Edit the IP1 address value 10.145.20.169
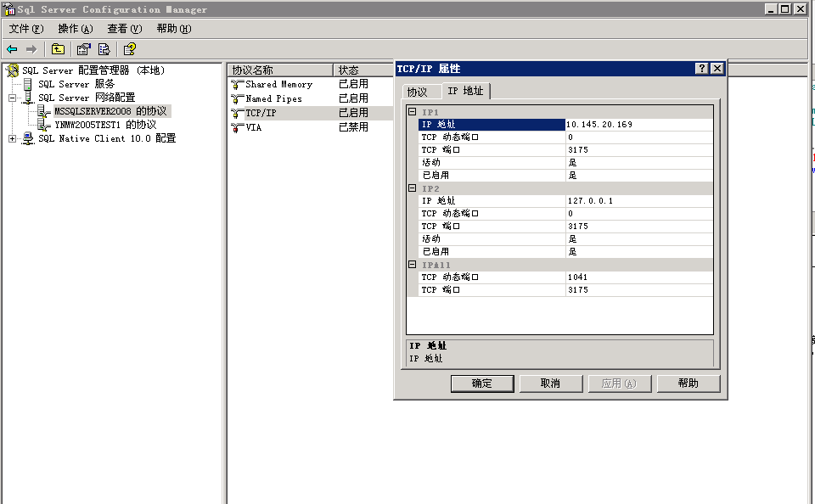This screenshot has width=815, height=504. (638, 124)
